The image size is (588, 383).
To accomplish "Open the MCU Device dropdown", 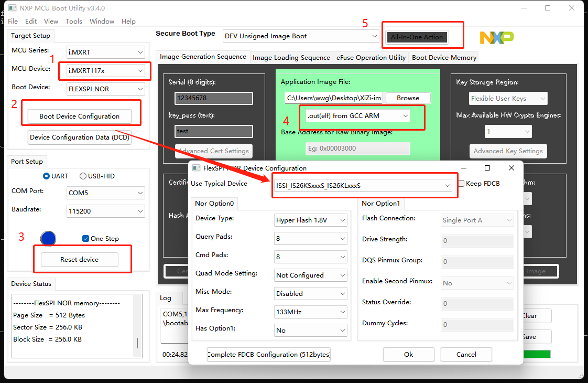I will (106, 71).
